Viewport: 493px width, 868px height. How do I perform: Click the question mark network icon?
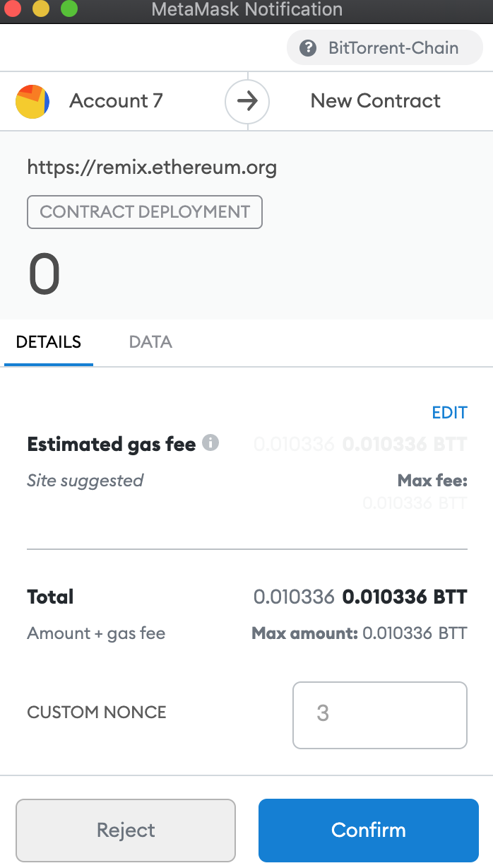[307, 48]
